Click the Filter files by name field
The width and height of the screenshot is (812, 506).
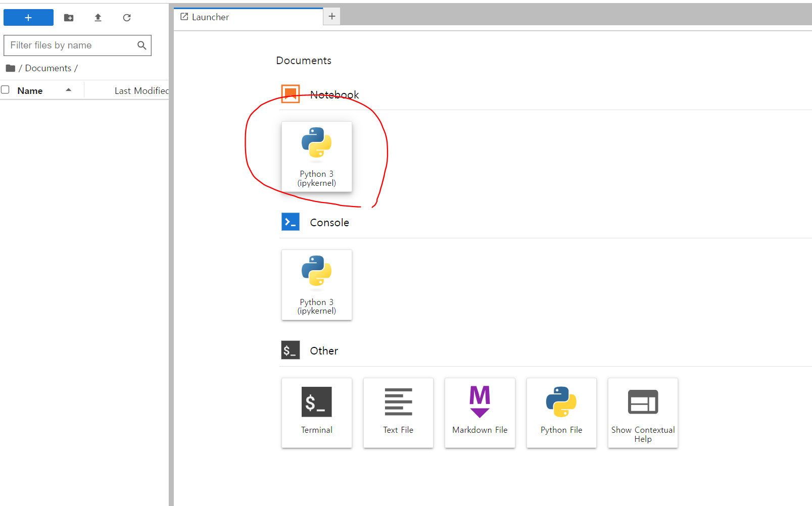(x=77, y=45)
